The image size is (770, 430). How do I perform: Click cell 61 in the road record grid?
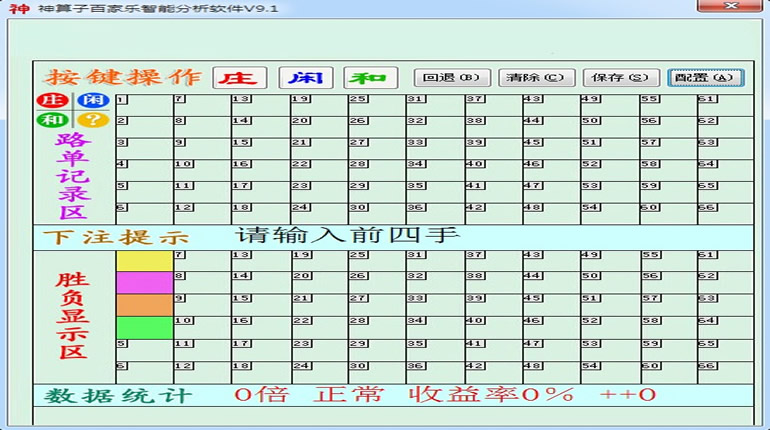click(725, 105)
